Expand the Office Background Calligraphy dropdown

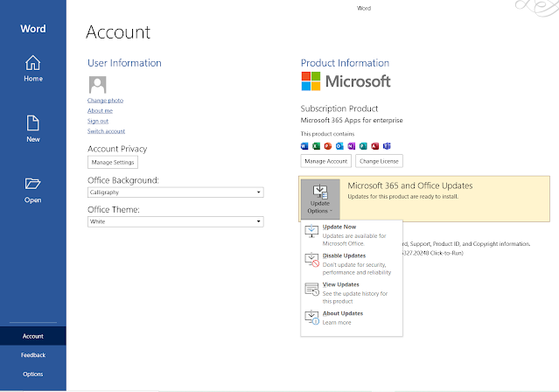tap(176, 192)
